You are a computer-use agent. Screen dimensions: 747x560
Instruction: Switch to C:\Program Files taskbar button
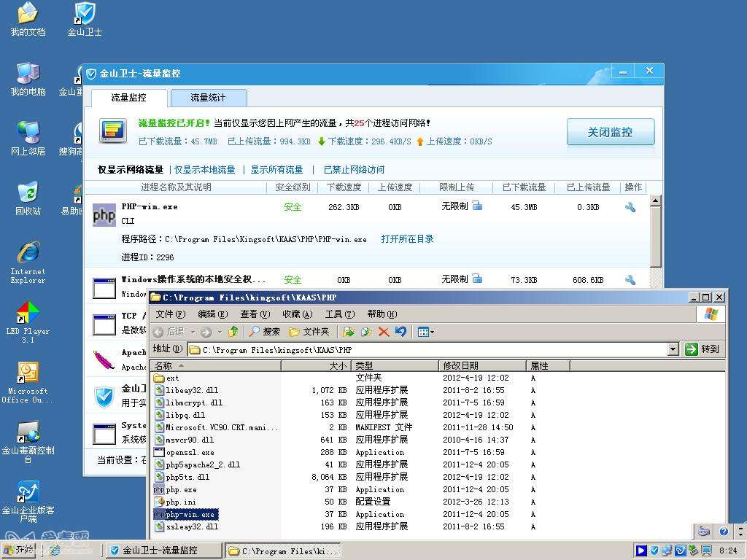[283, 551]
